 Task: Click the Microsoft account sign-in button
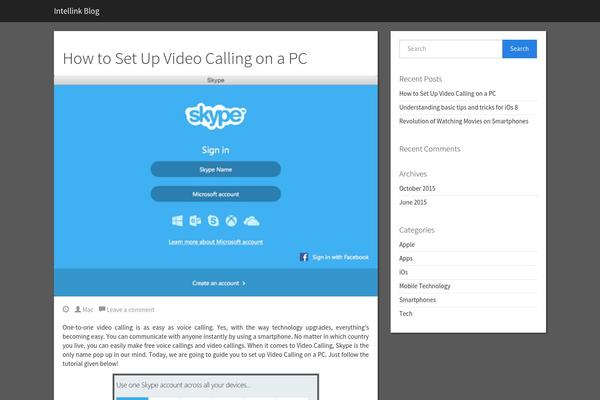216,194
